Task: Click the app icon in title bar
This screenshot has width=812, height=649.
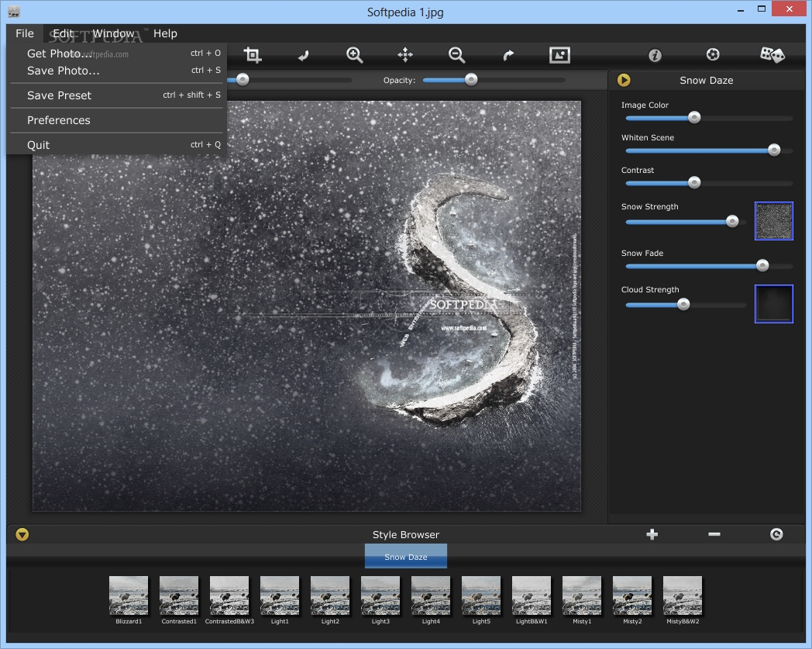Action: (14, 12)
